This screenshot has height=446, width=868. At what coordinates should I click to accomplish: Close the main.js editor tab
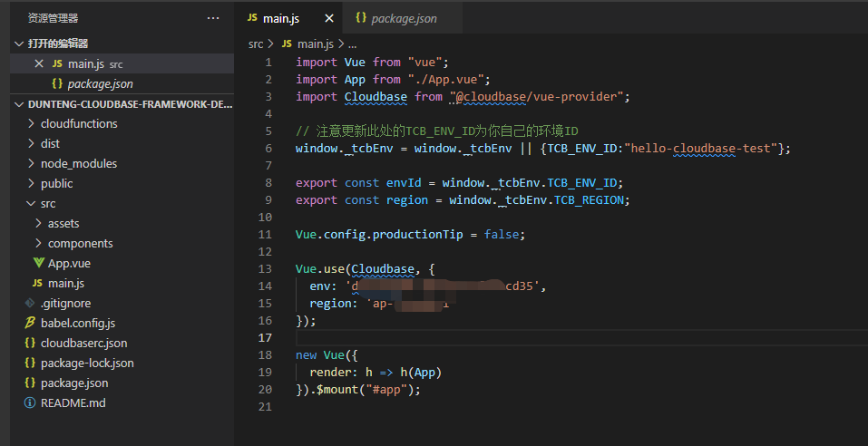click(329, 18)
